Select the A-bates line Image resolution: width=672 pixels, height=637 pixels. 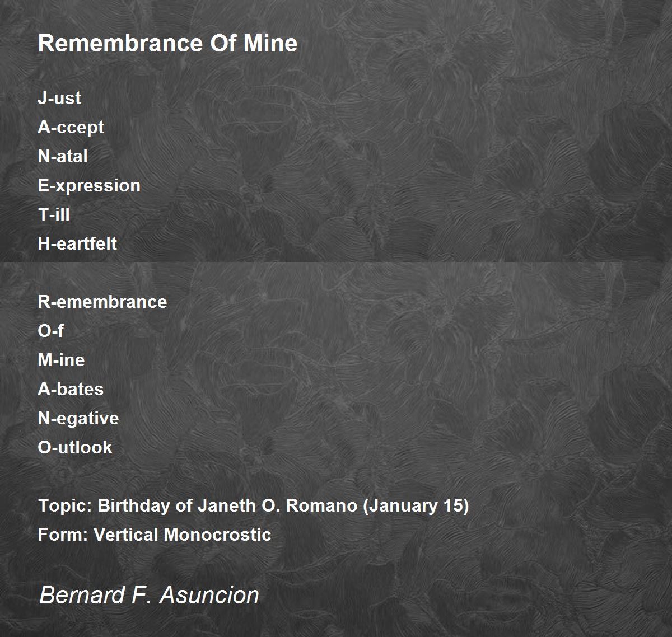coord(71,389)
